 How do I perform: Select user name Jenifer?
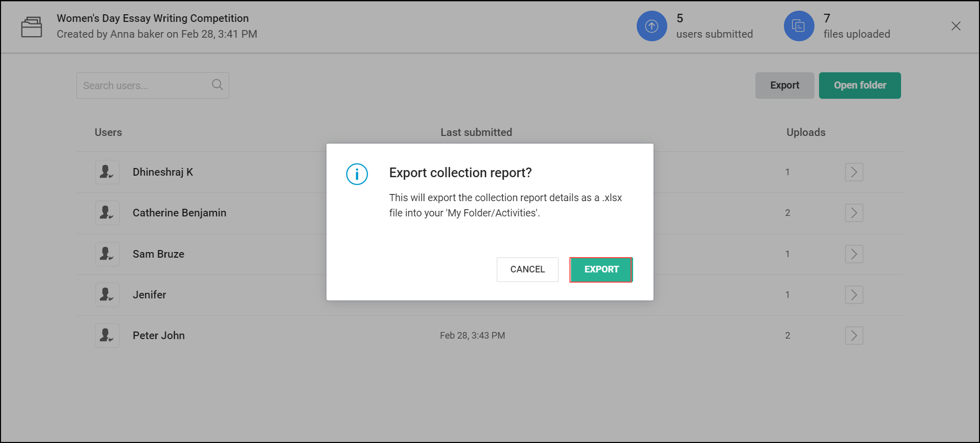149,295
